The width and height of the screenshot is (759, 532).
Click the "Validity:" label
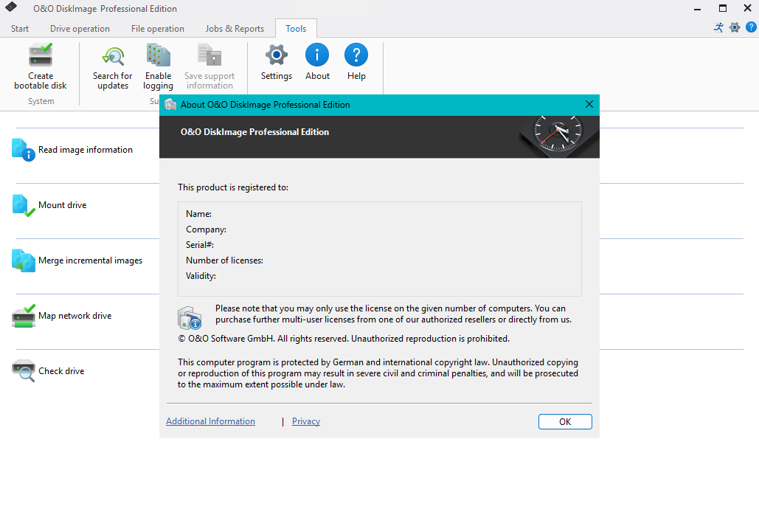click(201, 276)
